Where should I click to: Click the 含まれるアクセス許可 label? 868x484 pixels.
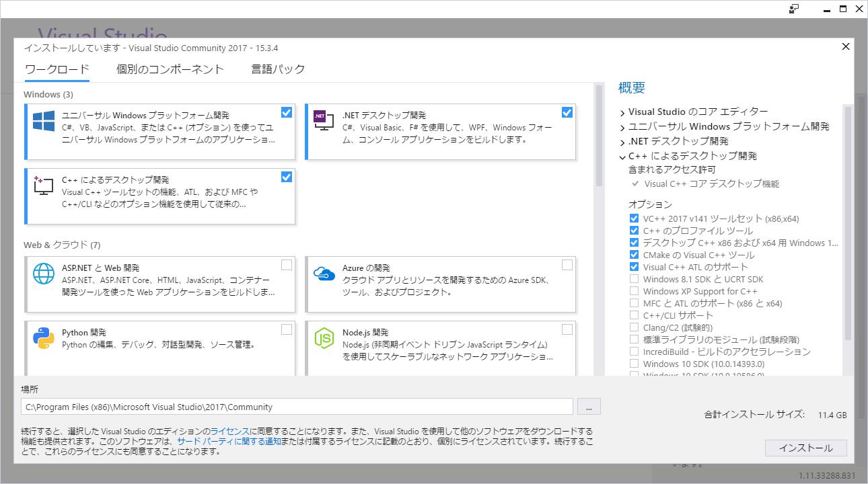[x=672, y=169]
